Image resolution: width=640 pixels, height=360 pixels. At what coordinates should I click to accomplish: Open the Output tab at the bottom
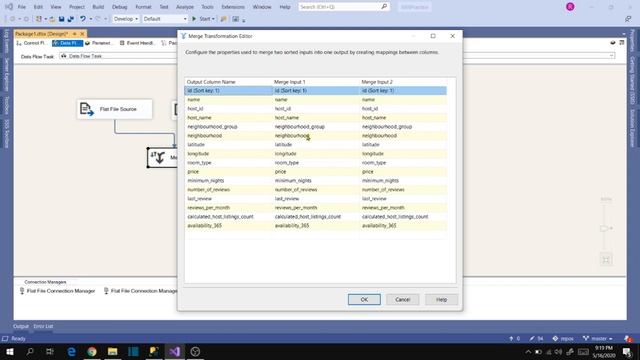[x=21, y=326]
